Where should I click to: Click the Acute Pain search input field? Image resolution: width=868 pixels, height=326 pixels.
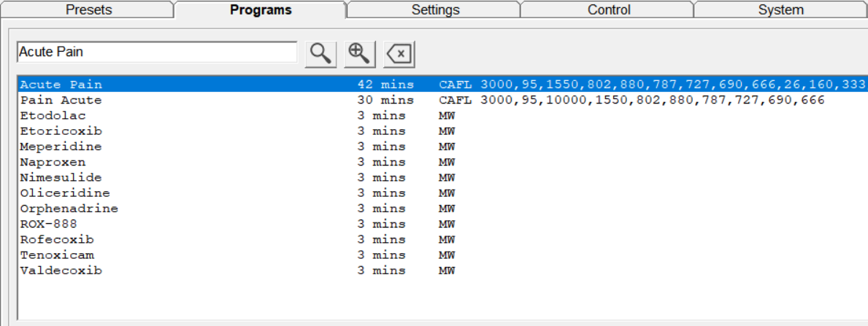click(x=156, y=52)
